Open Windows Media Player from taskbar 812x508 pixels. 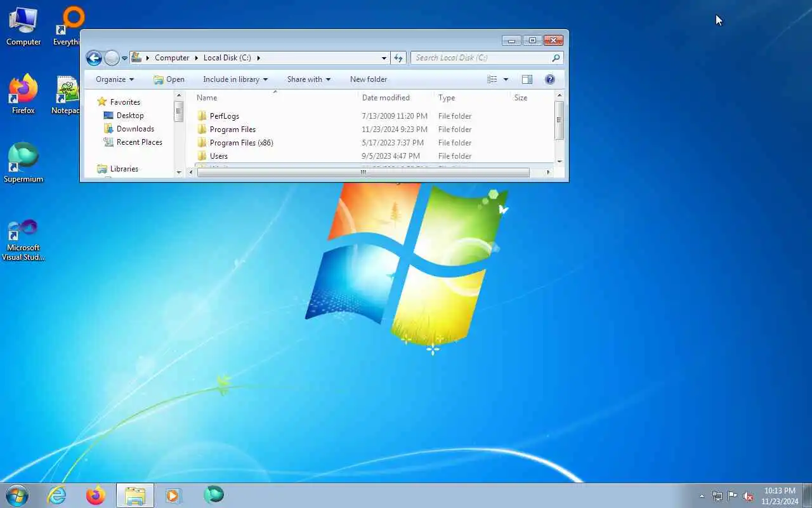point(173,495)
